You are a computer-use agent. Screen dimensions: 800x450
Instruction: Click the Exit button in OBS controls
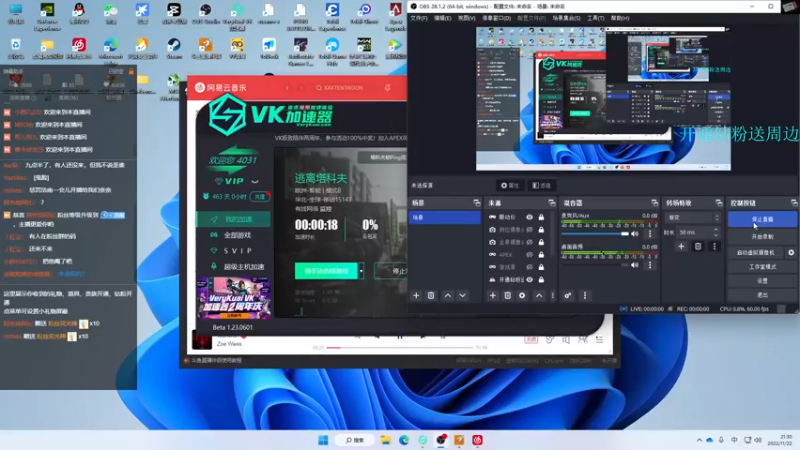point(762,295)
